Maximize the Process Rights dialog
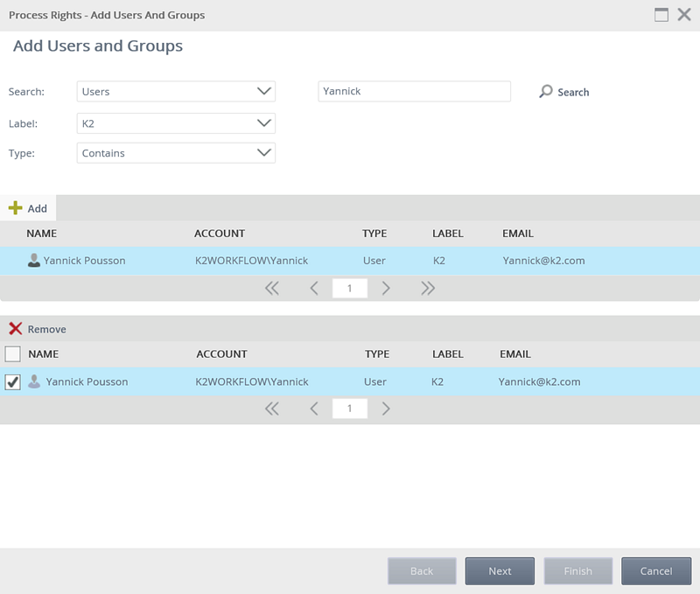The width and height of the screenshot is (700, 594). point(661,15)
